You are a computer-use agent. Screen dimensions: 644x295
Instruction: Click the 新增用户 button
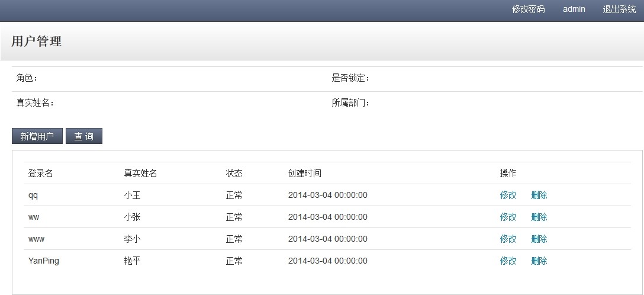(x=37, y=136)
